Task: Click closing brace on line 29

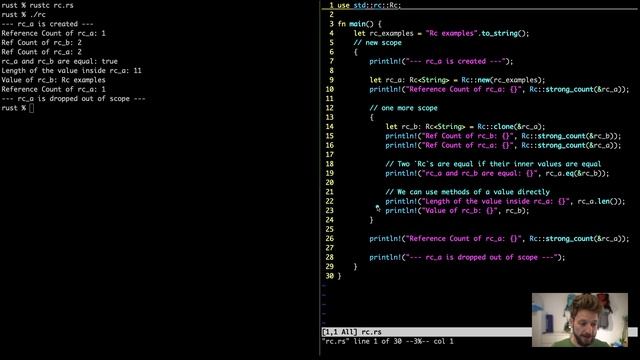Action: [x=356, y=267]
